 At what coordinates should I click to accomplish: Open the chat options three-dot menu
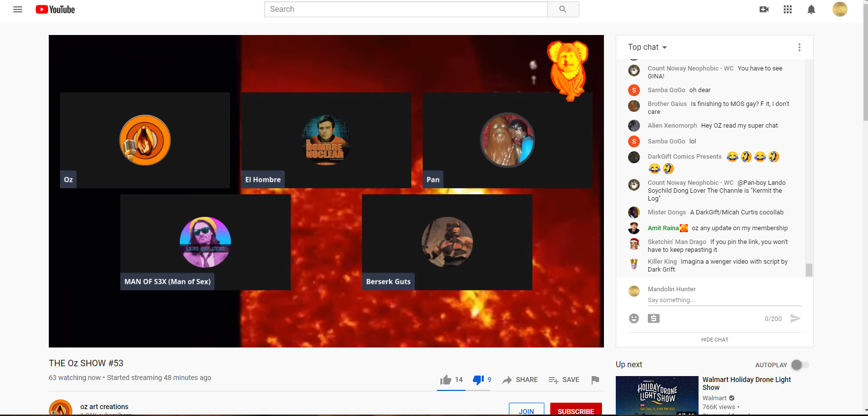click(x=800, y=47)
